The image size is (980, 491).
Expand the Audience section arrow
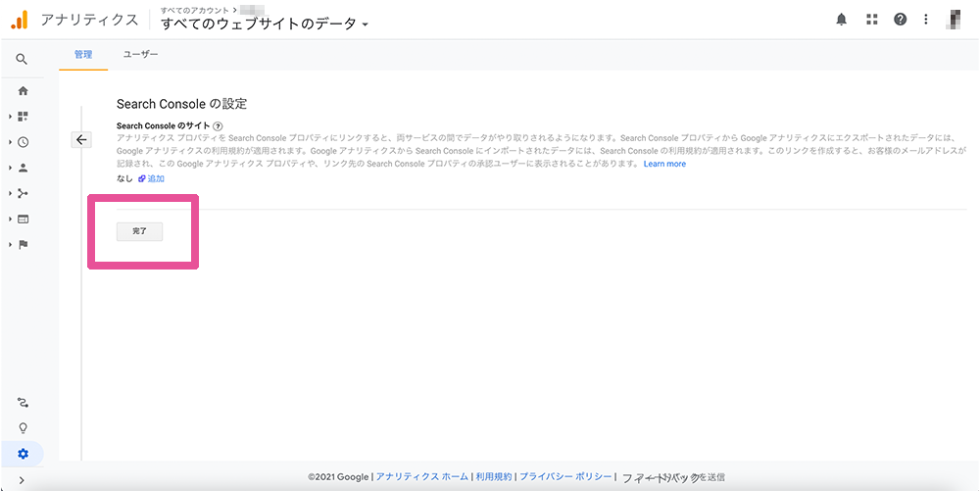(x=11, y=168)
